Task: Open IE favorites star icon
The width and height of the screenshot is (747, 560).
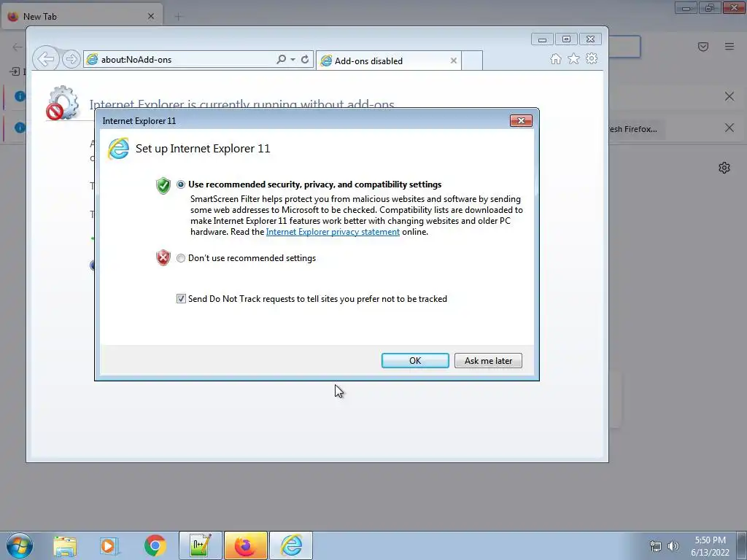Action: click(573, 58)
